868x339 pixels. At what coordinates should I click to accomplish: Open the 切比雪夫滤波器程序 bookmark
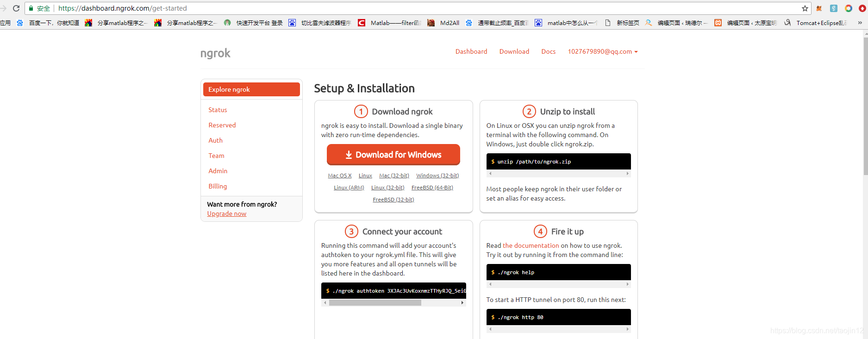[320, 23]
